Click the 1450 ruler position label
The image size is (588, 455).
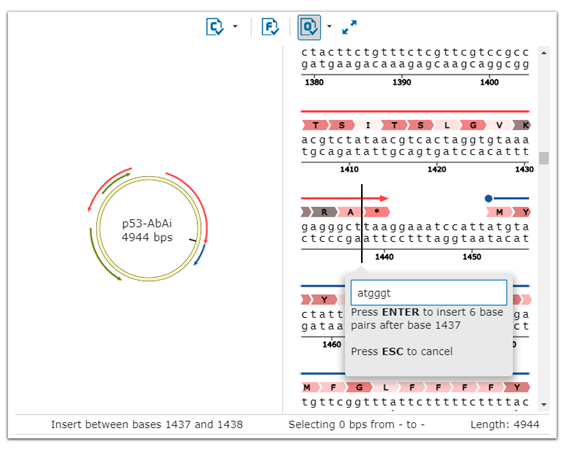click(472, 257)
